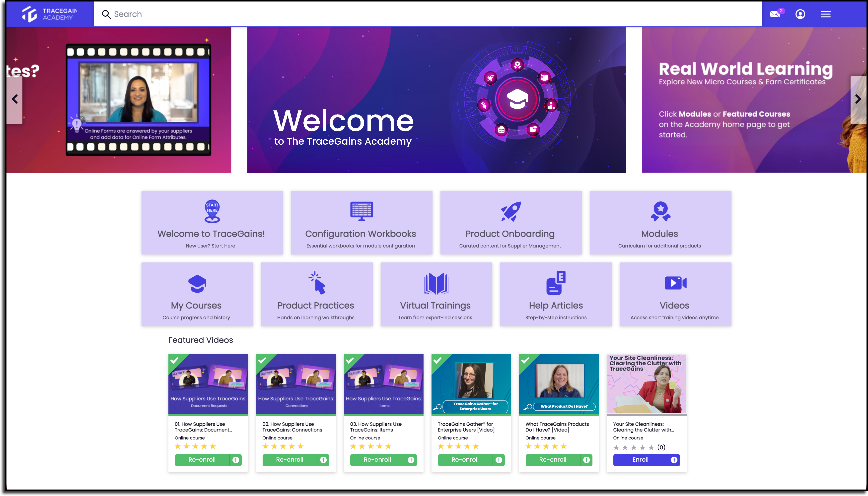Click star rating on Connections course
Screen dimensions: 868x496
coord(283,447)
